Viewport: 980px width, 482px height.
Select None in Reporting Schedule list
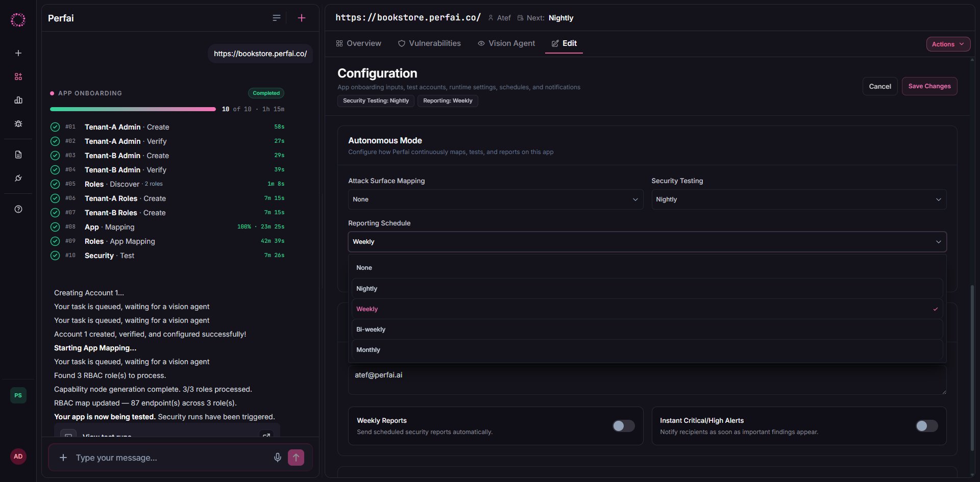tap(647, 268)
